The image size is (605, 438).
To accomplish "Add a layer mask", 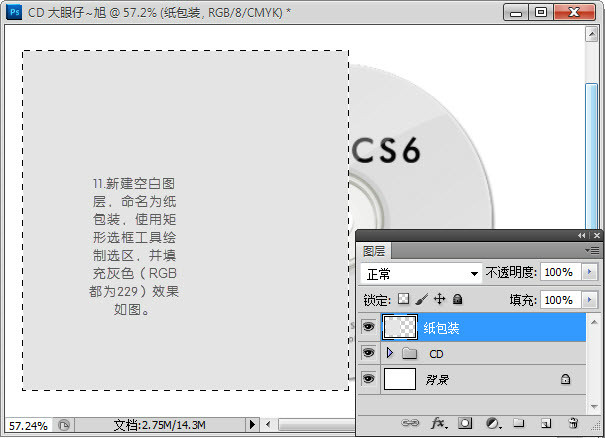I will pyautogui.click(x=465, y=424).
